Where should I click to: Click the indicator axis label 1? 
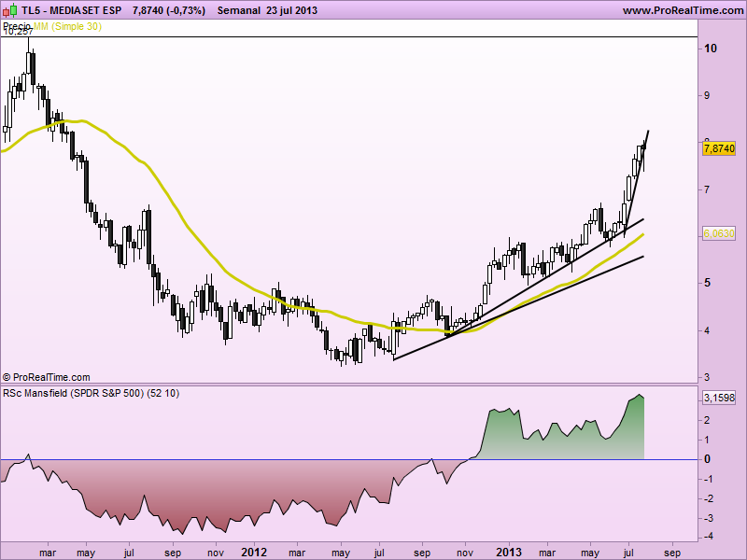pos(708,440)
